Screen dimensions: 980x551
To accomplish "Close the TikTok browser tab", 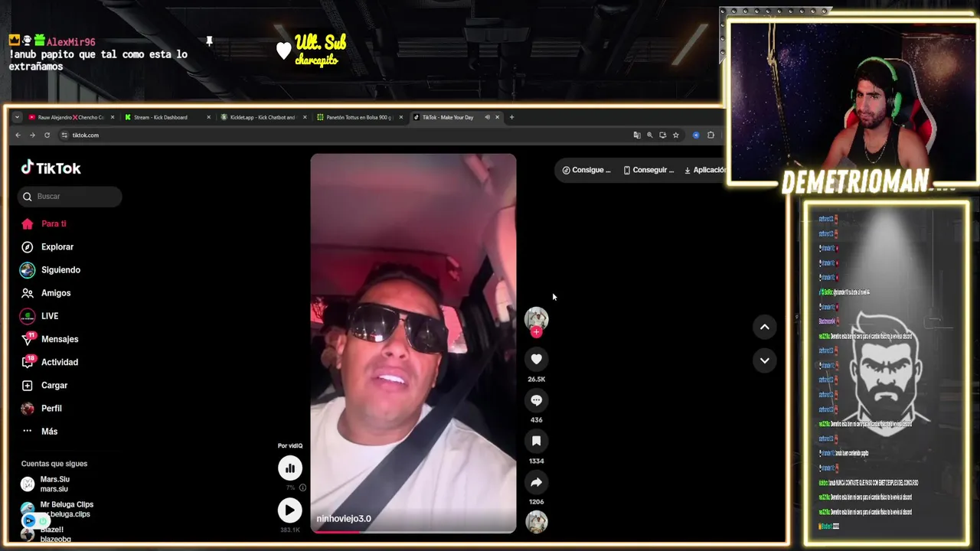I will coord(497,117).
